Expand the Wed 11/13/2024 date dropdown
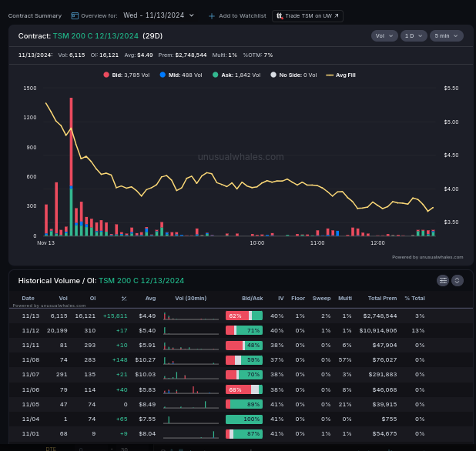476x451 pixels. tap(159, 15)
